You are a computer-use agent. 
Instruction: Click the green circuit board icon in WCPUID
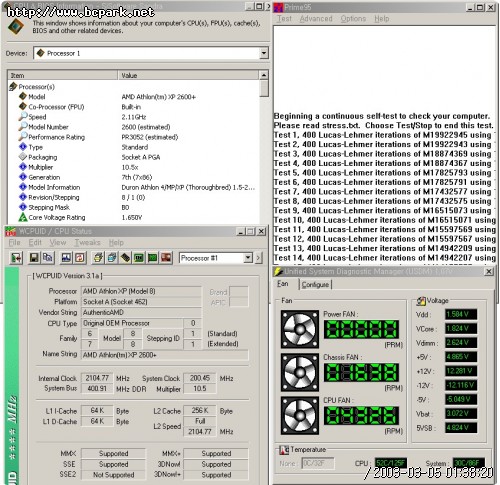139,258
